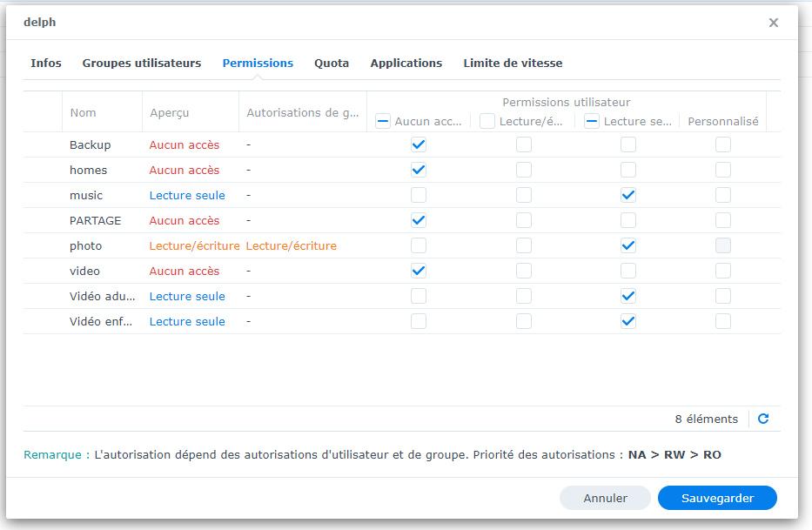
Task: Uncheck Aucun accès for PARTAGE
Action: pos(419,221)
